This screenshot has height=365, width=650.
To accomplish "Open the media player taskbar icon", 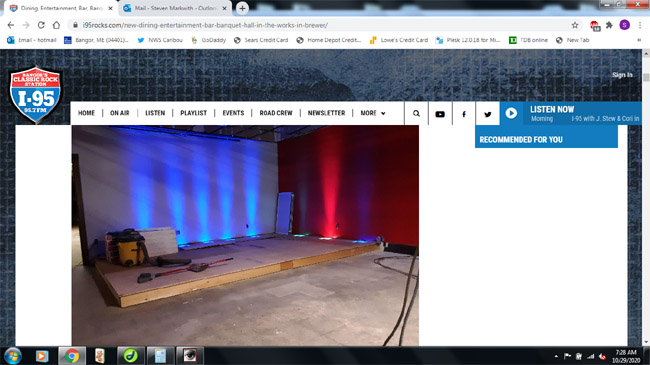I will pyautogui.click(x=41, y=356).
